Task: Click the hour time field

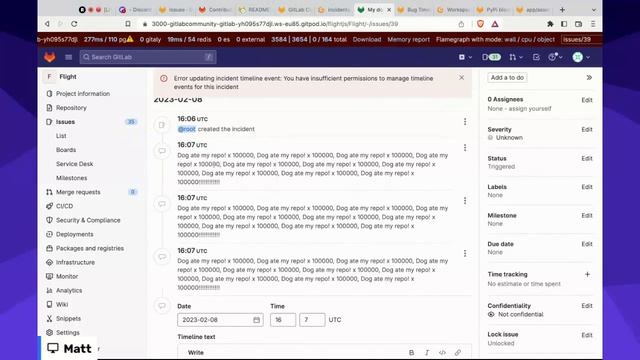Action: pos(283,320)
